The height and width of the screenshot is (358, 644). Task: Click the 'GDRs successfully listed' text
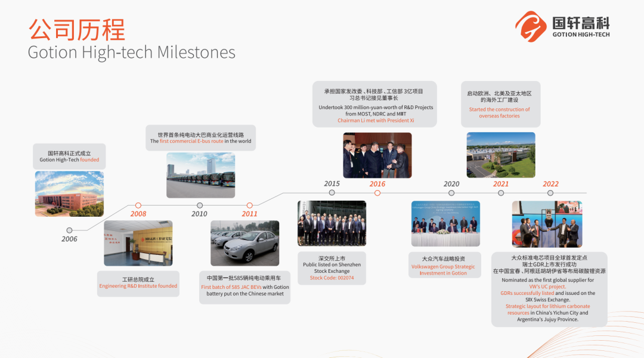click(527, 293)
